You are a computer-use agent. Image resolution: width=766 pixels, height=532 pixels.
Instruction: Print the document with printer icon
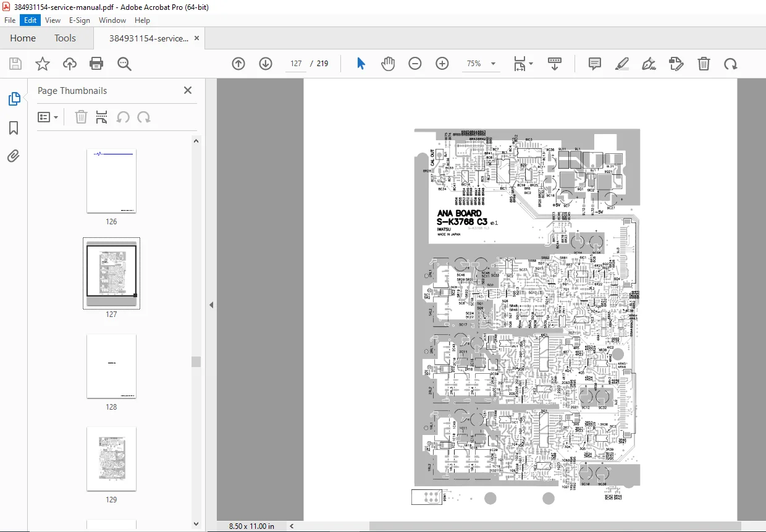tap(96, 64)
